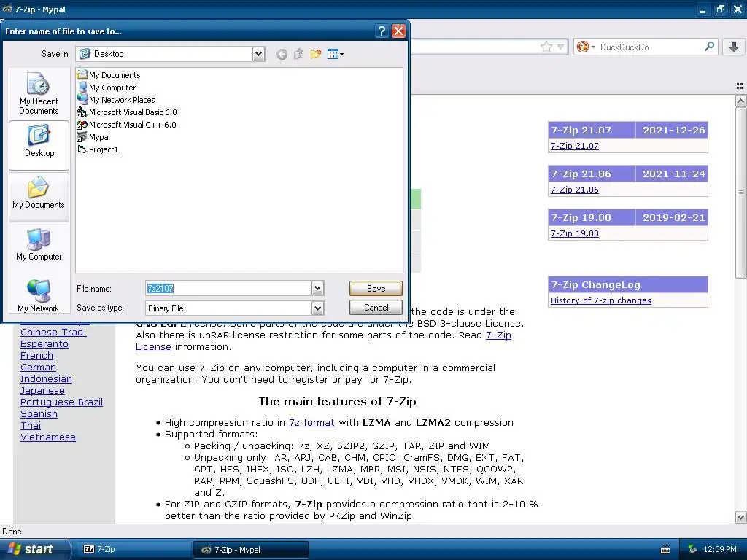
Task: Select My Network Places in file list
Action: coord(116,99)
